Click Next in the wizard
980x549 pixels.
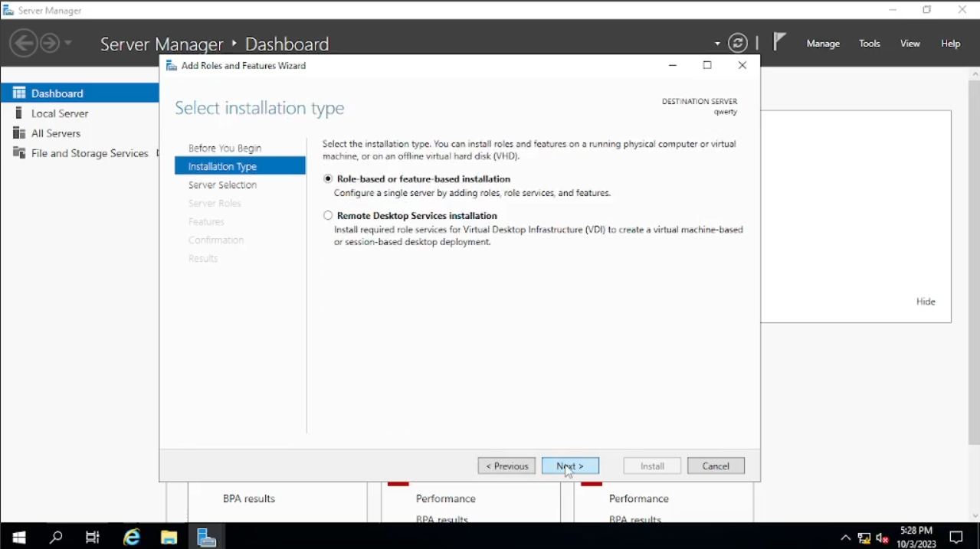570,466
